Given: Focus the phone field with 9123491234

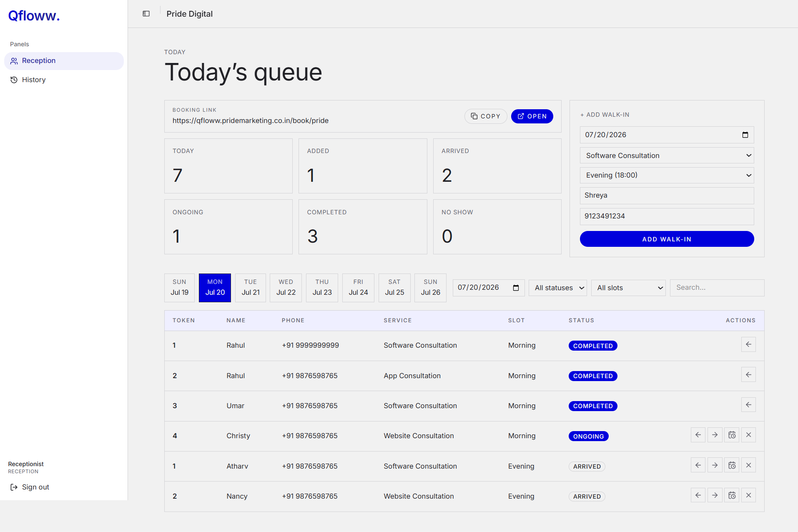Looking at the screenshot, I should [667, 216].
